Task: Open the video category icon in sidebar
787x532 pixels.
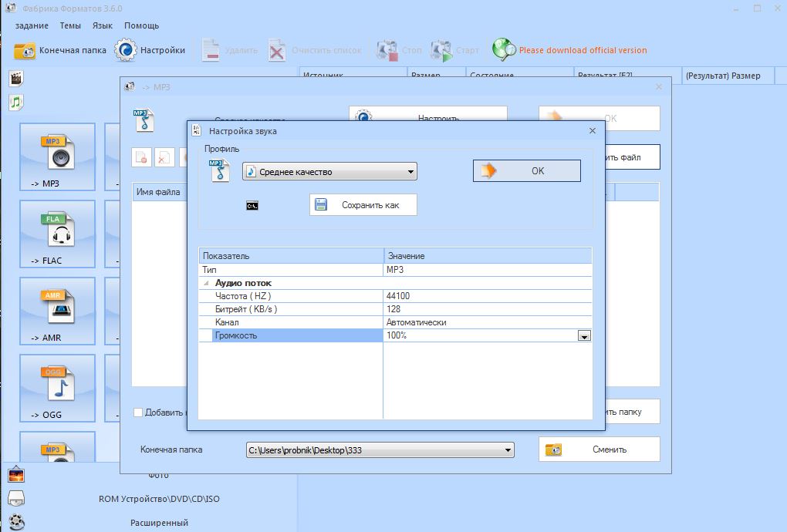Action: (16, 78)
